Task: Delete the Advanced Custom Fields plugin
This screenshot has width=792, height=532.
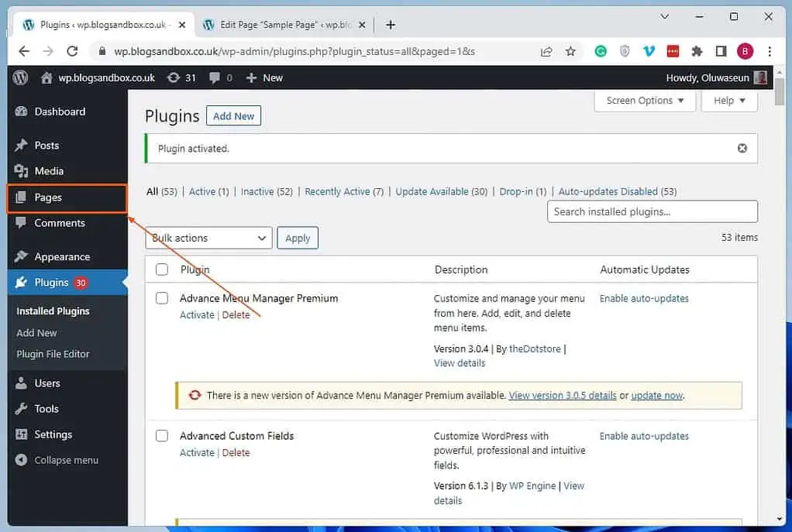Action: click(236, 453)
